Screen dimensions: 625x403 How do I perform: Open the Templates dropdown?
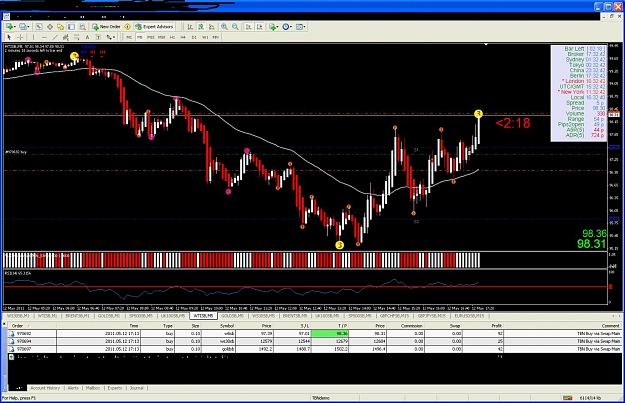[x=301, y=27]
